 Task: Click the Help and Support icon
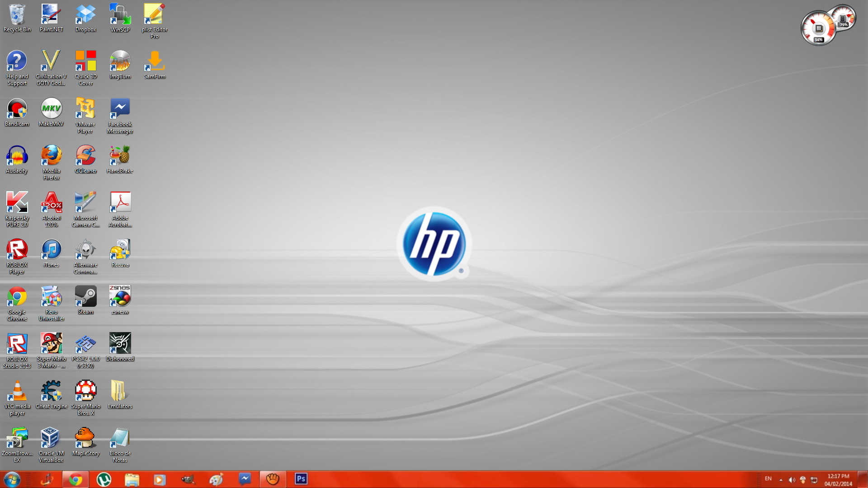click(17, 69)
